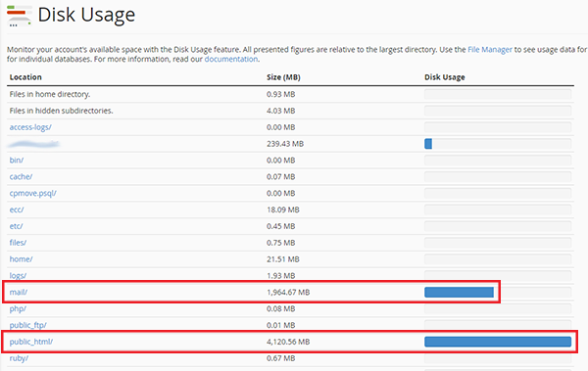Click the mail/ disk usage bar
The width and height of the screenshot is (588, 371).
pyautogui.click(x=459, y=293)
